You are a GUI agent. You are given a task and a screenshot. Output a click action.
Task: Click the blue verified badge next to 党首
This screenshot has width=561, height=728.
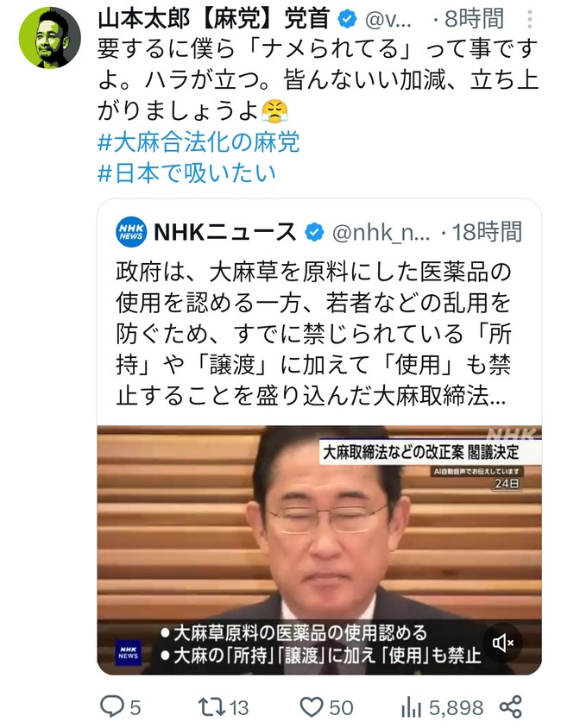pos(347,19)
